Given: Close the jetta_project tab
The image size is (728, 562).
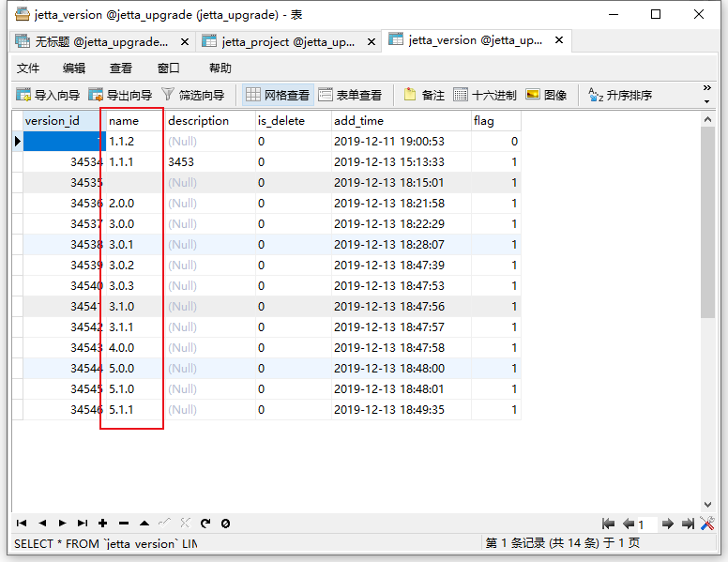Looking at the screenshot, I should click(371, 42).
